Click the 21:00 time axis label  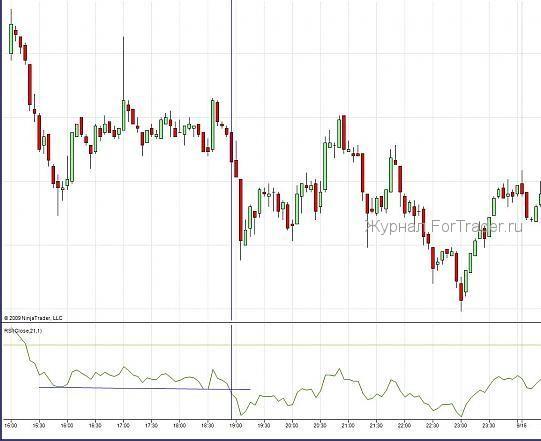348,426
